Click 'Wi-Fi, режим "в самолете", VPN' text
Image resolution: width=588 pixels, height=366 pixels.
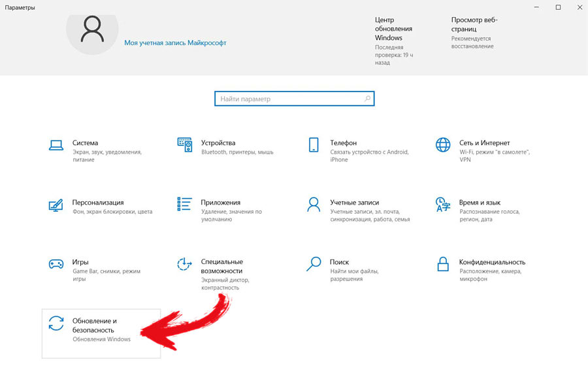tap(495, 156)
